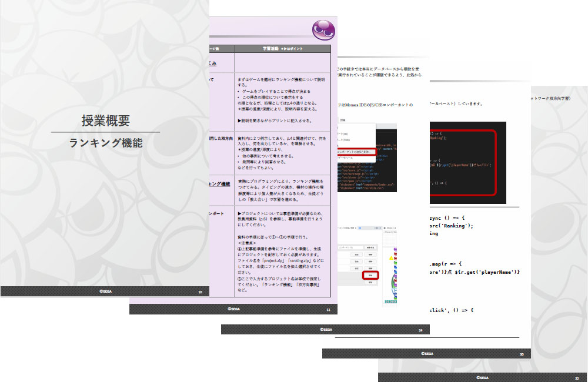Click page number 24 in the footer

pyautogui.click(x=420, y=330)
